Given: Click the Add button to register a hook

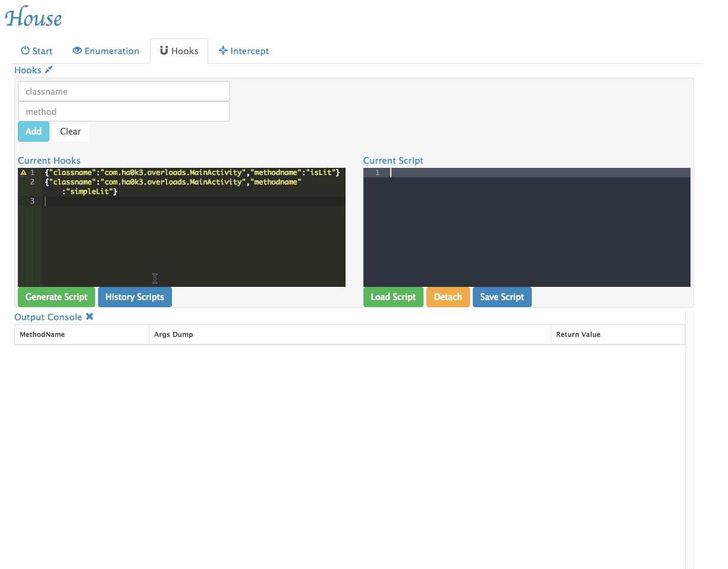Looking at the screenshot, I should pos(33,131).
